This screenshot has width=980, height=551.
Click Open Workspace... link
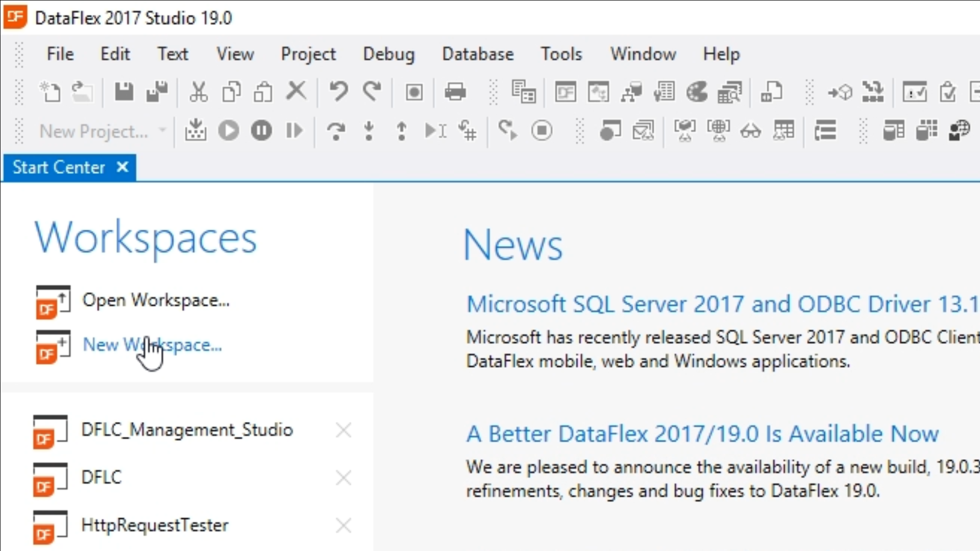(x=156, y=300)
